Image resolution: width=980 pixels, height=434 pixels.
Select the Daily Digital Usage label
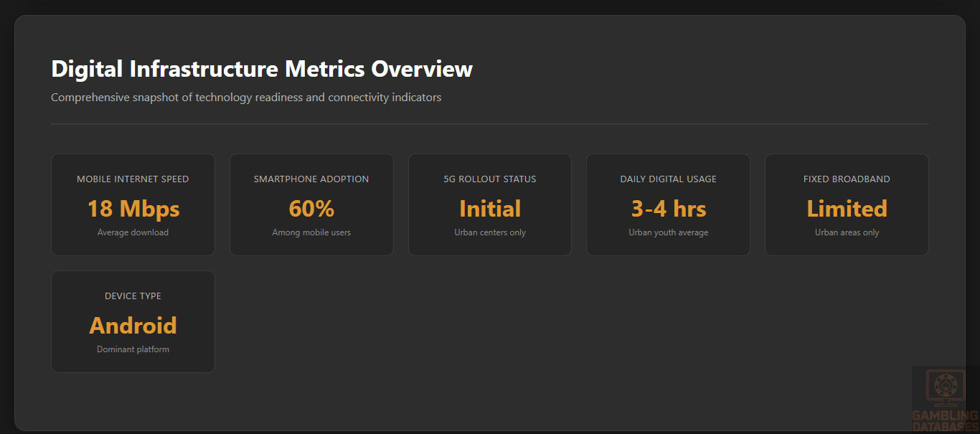(668, 179)
